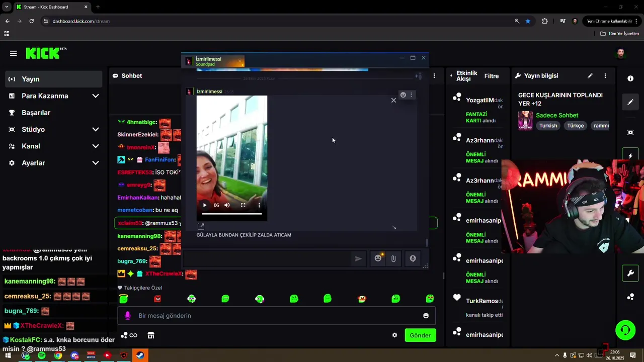Open the Kick hamburger menu

pyautogui.click(x=14, y=53)
